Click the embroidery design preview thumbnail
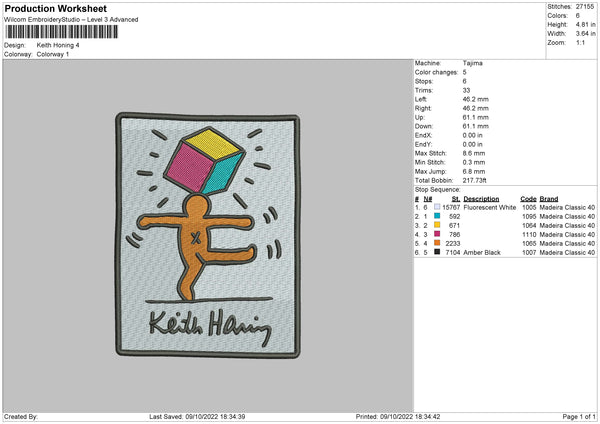Screen dimensions: 600x424 tap(208, 235)
